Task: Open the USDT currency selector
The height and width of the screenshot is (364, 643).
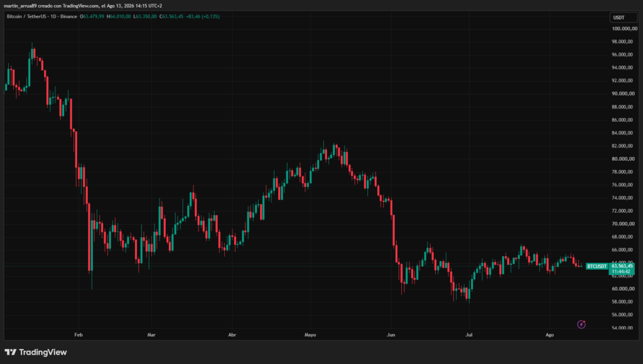Action: coord(624,17)
